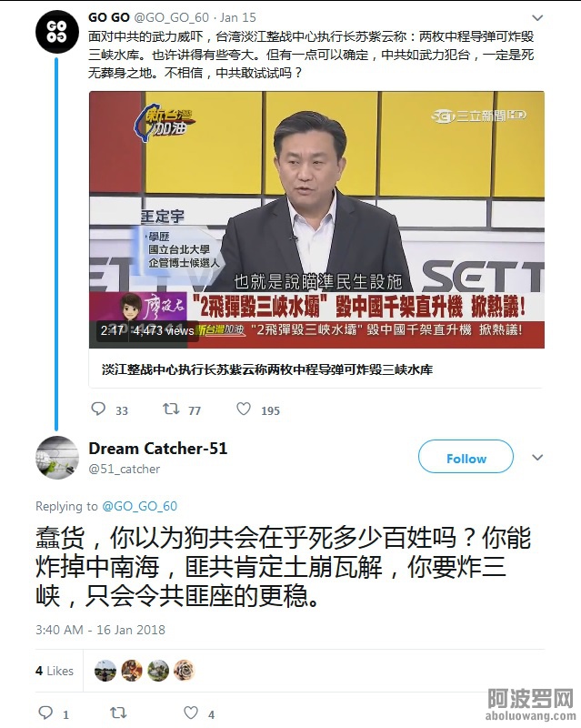Follow Dream Catcher-51
The width and height of the screenshot is (581, 728).
coord(466,457)
